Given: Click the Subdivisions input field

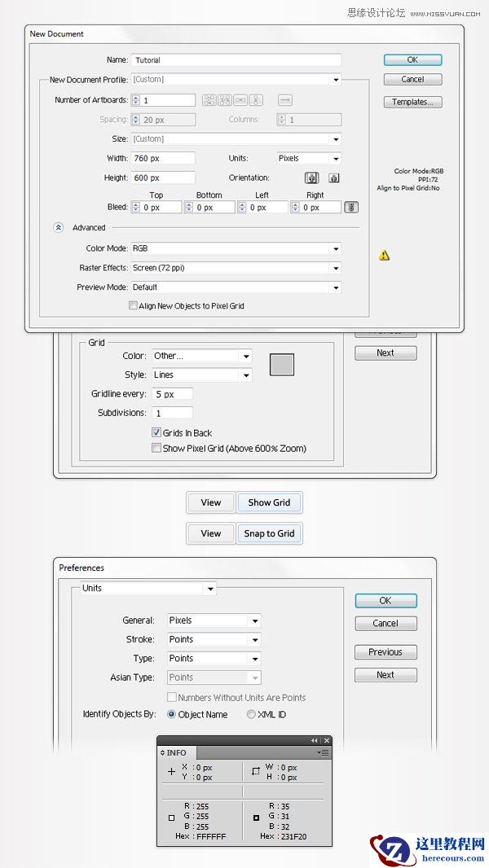Looking at the screenshot, I should (172, 413).
